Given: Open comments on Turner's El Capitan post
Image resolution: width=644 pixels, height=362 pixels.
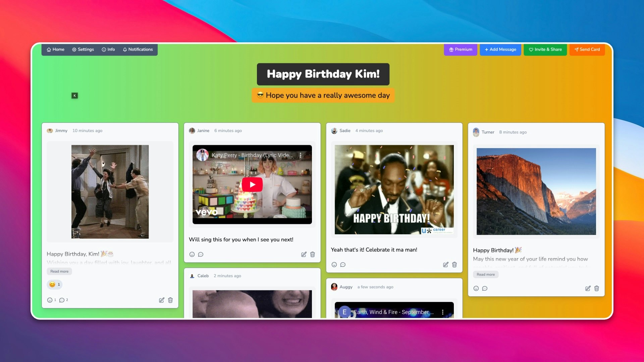Looking at the screenshot, I should pyautogui.click(x=485, y=288).
